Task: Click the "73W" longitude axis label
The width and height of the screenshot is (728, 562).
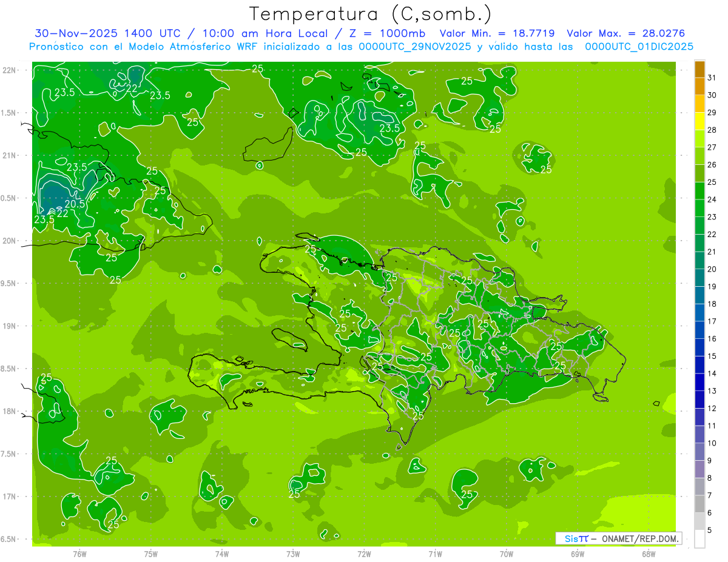Action: 293,554
